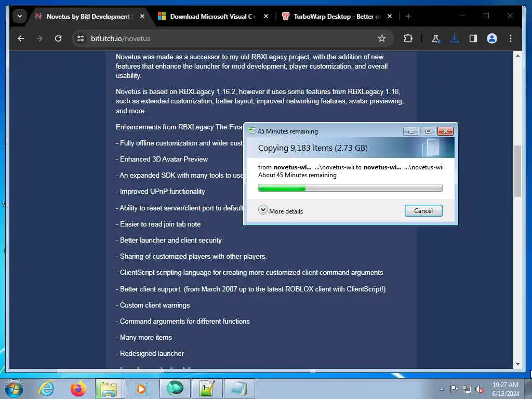Click 'About 45 Minutes remaining' text
This screenshot has height=399, width=532.
[297, 175]
